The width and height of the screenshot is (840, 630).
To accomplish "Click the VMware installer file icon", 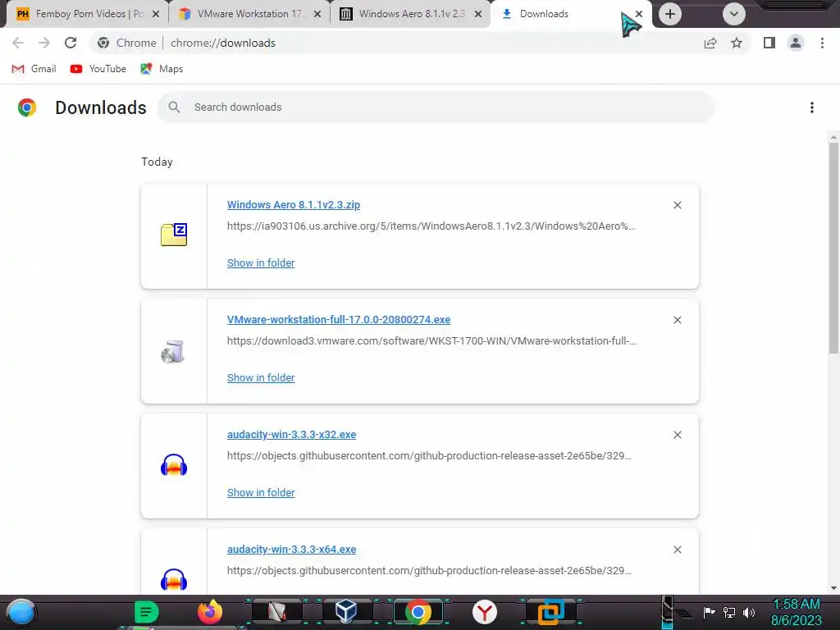I will click(173, 352).
